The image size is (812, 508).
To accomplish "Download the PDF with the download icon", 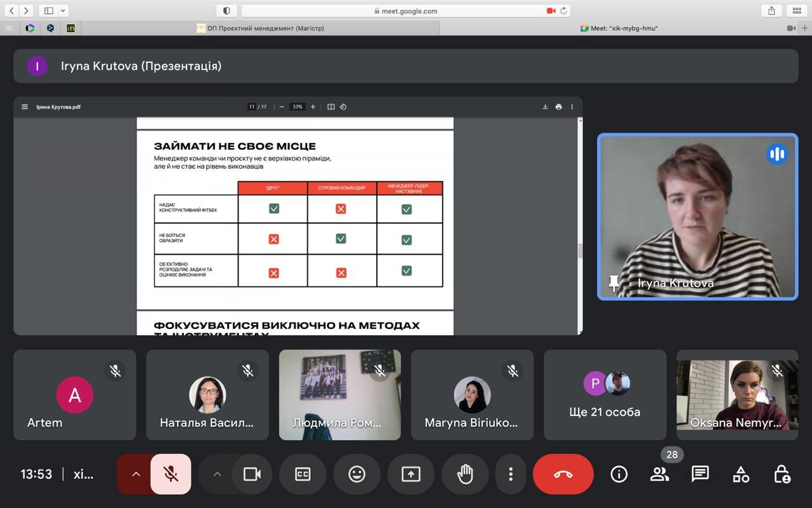I will coord(545,107).
